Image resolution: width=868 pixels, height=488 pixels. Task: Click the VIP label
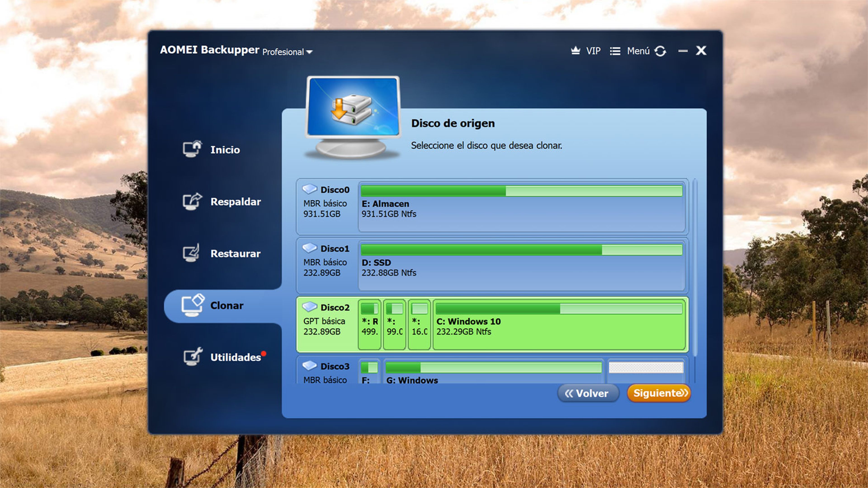[593, 51]
